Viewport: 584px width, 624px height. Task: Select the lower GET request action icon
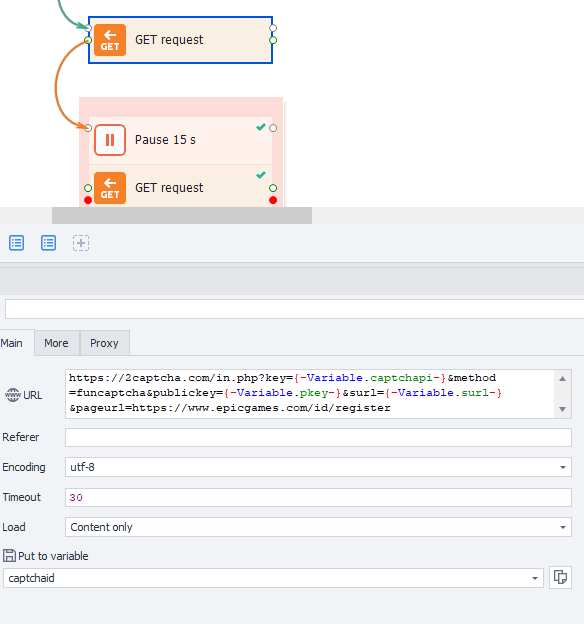110,188
